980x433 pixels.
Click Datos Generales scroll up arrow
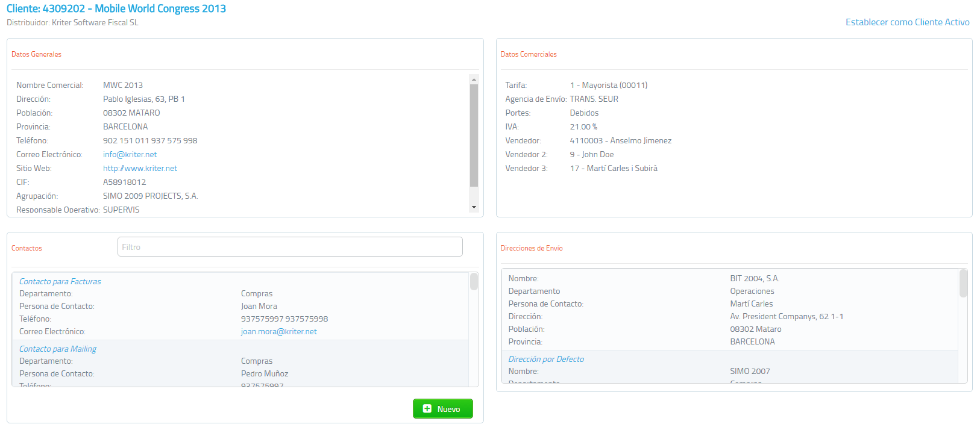pyautogui.click(x=474, y=79)
